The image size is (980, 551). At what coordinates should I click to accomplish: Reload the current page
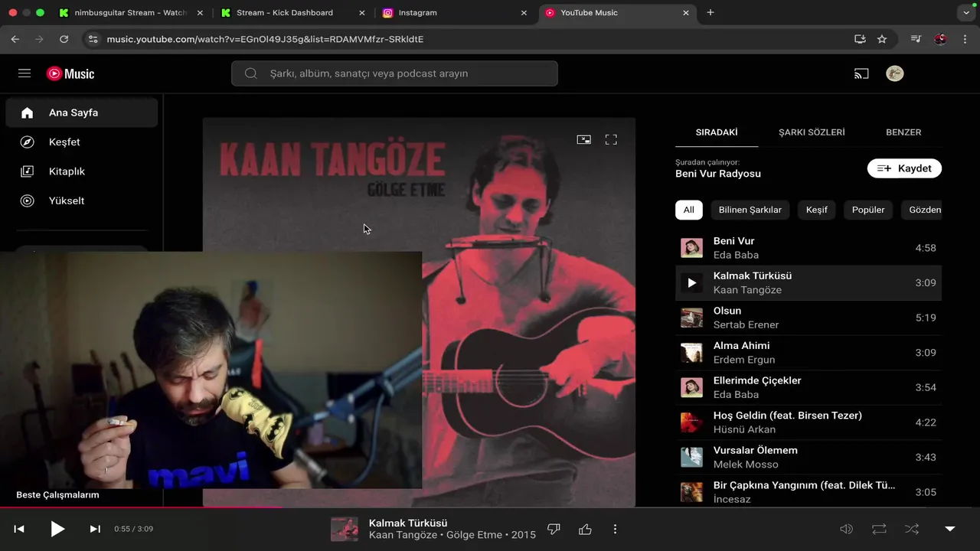(64, 39)
